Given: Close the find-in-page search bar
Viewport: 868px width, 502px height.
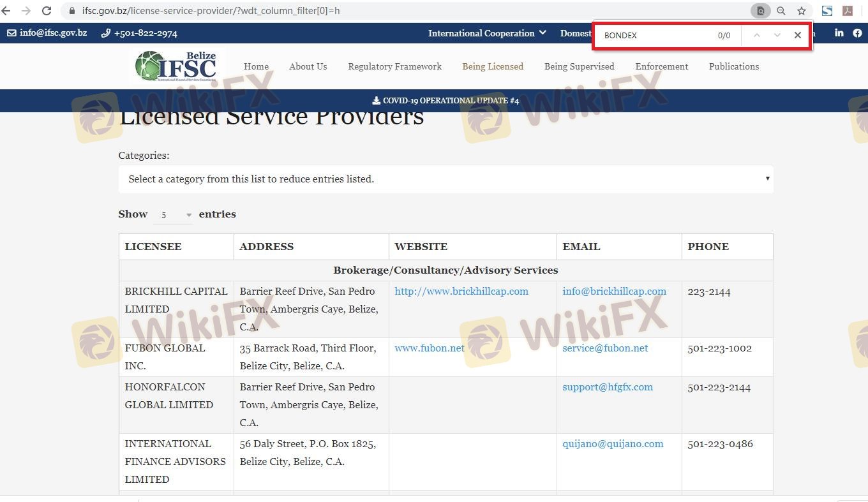Looking at the screenshot, I should [x=797, y=36].
